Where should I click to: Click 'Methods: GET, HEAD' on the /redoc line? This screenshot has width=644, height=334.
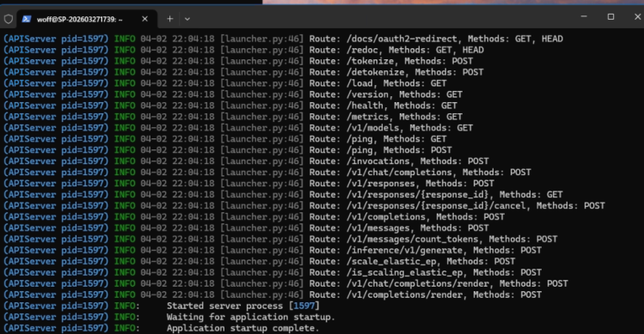point(436,50)
